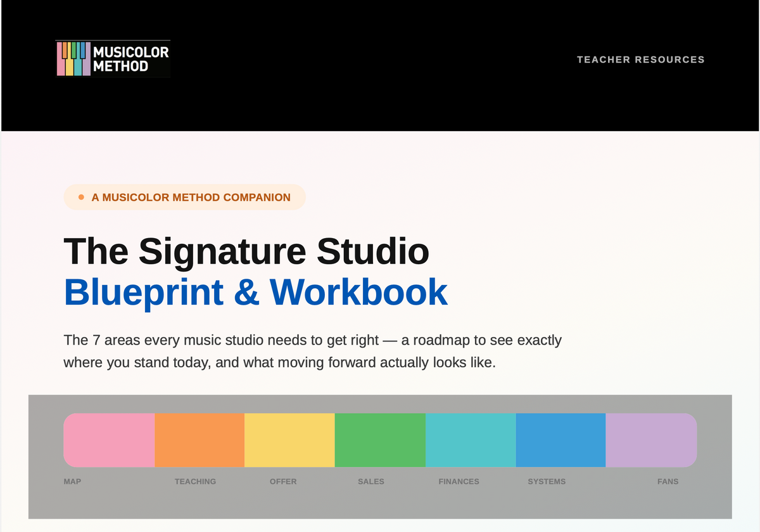Click the blue "Blueprint & Workbook" heading
Viewport: 760px width, 532px height.
(x=256, y=292)
